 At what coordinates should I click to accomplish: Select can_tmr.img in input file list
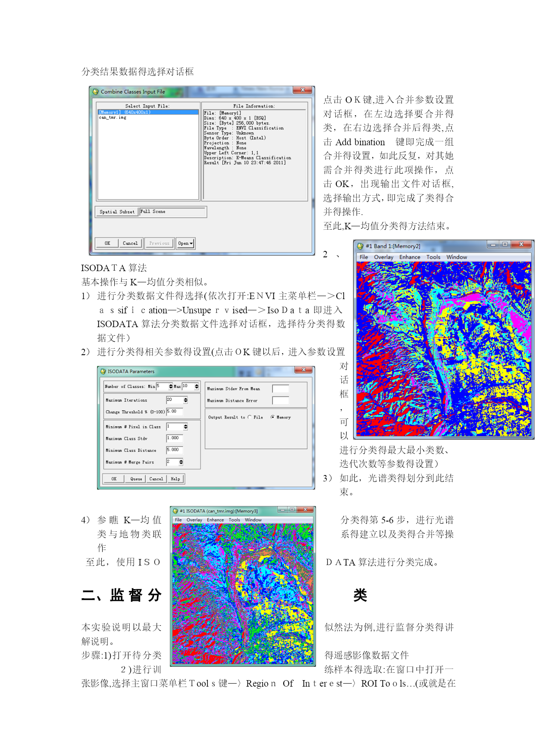(x=148, y=117)
